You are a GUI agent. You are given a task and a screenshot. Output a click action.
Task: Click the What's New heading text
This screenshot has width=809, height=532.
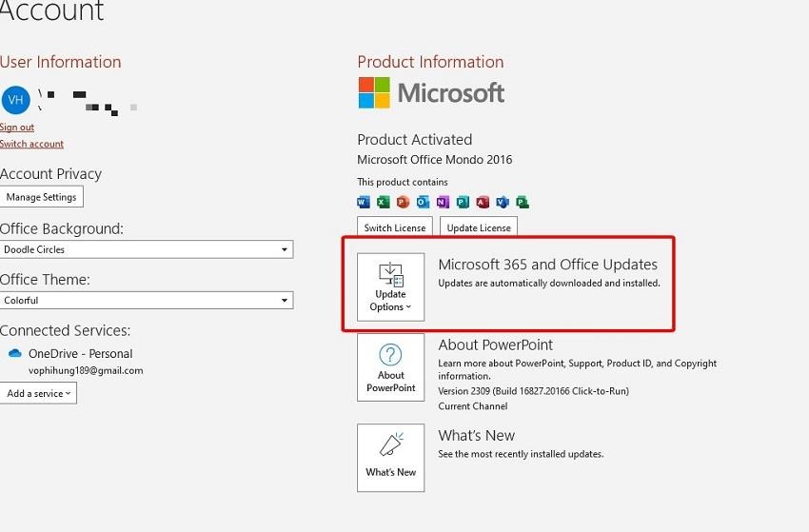click(x=476, y=435)
